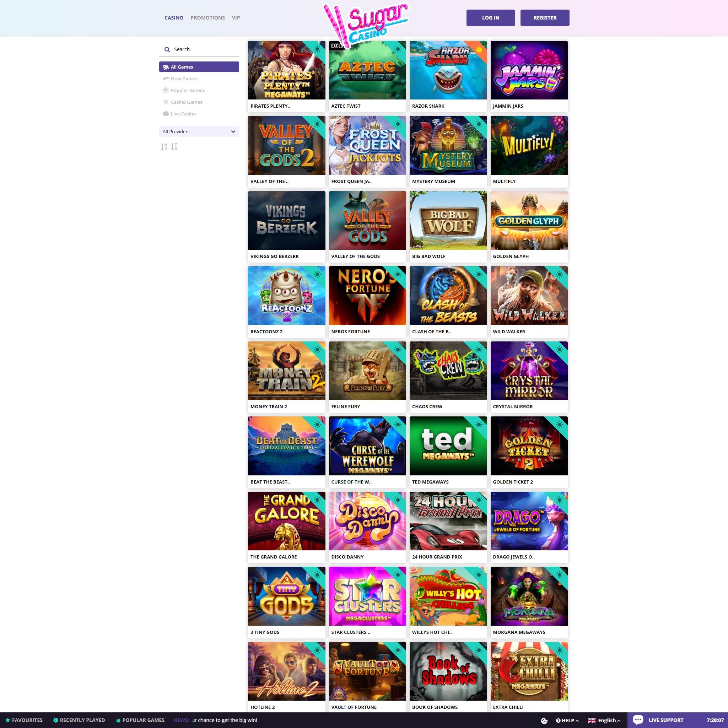Open the 3 Tiny Gods thumbnail
Viewport: 728px width, 728px height.
coord(286,597)
